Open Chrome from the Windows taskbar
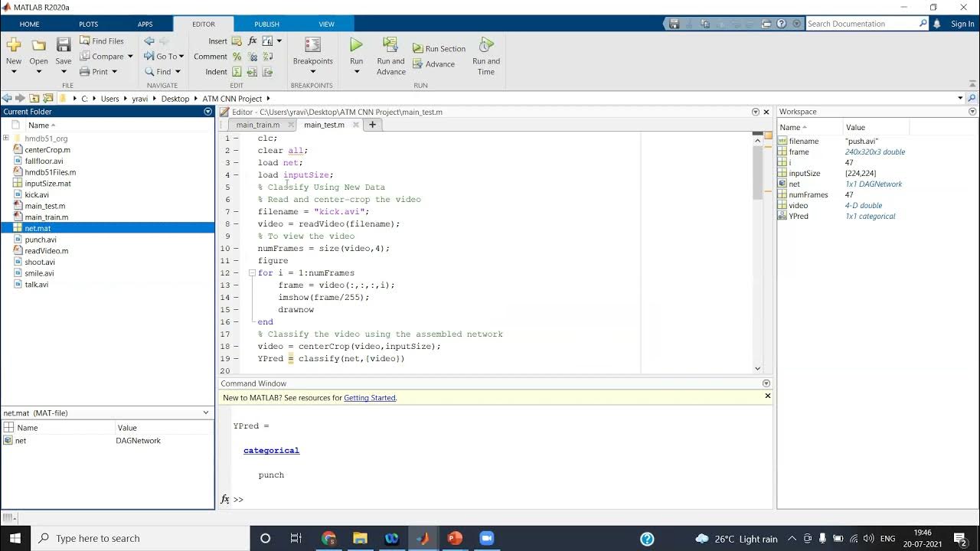 tap(328, 538)
